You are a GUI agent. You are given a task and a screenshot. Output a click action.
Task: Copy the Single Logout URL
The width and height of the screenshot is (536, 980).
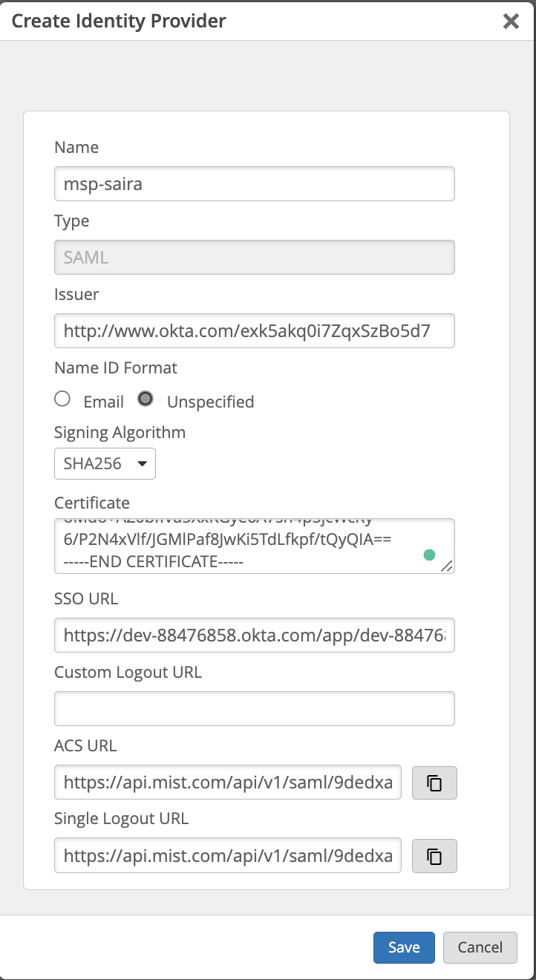click(x=434, y=856)
